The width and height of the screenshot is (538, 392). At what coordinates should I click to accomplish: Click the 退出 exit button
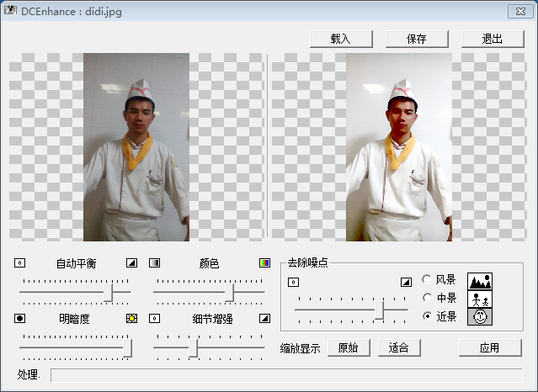tap(493, 39)
